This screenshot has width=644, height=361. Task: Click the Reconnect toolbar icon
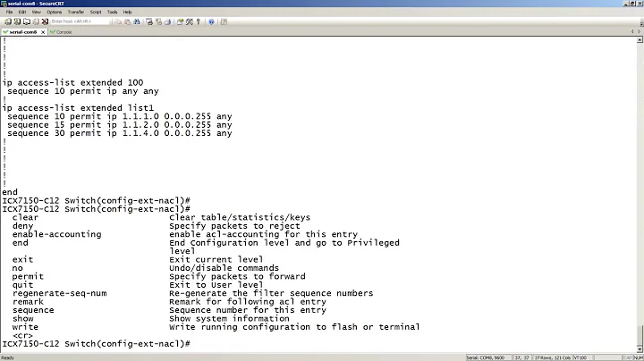tap(36, 21)
